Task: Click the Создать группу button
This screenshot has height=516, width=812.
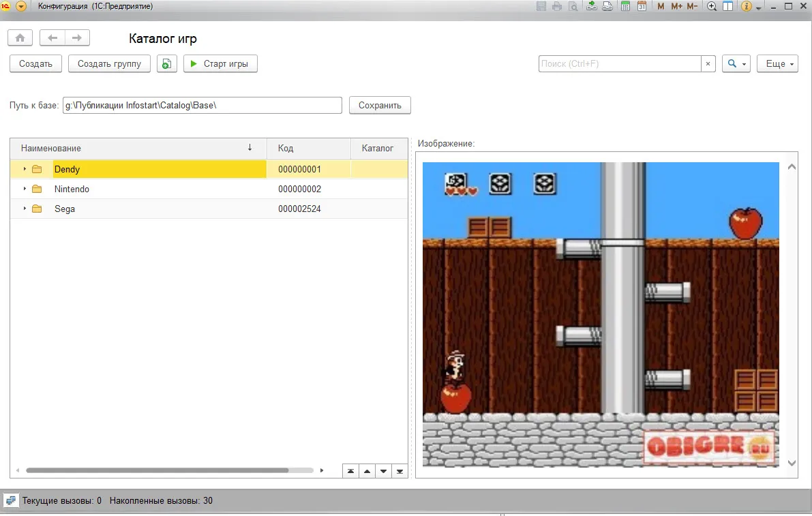Action: [109, 63]
